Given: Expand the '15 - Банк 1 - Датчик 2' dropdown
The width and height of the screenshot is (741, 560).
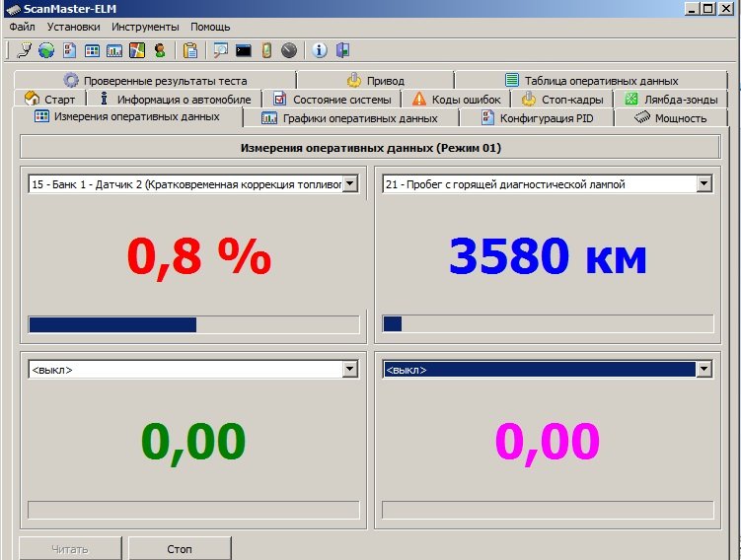Looking at the screenshot, I should click(349, 184).
